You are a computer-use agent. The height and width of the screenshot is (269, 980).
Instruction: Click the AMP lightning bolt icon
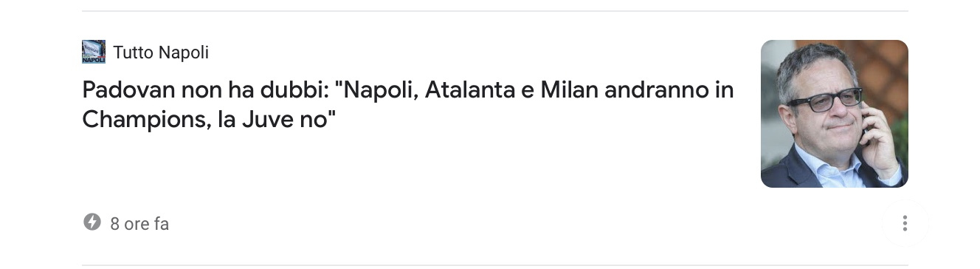tap(92, 222)
